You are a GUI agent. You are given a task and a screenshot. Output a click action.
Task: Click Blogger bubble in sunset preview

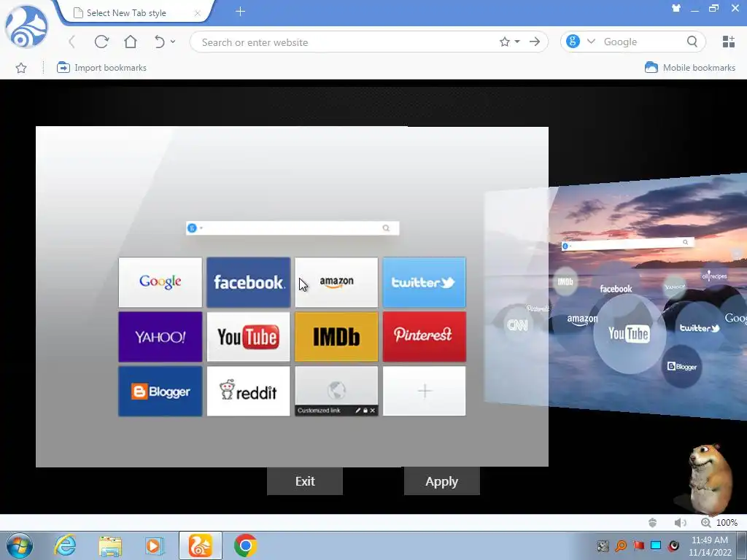(x=682, y=366)
